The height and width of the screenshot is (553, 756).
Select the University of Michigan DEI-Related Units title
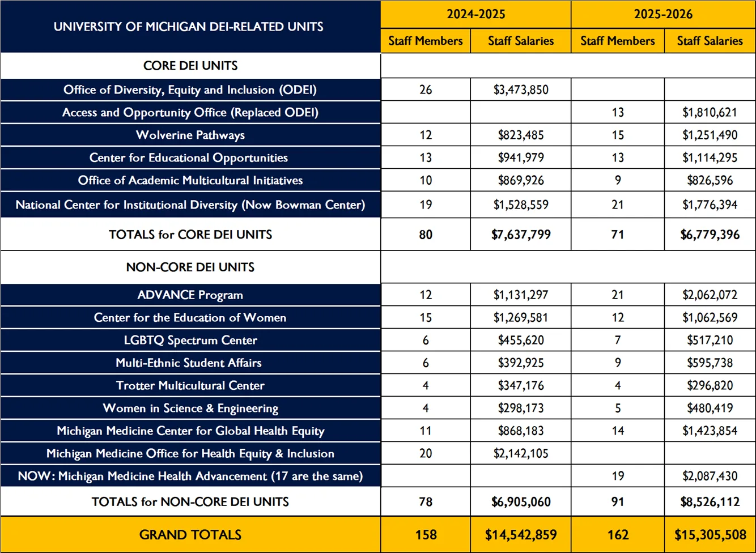tap(189, 27)
